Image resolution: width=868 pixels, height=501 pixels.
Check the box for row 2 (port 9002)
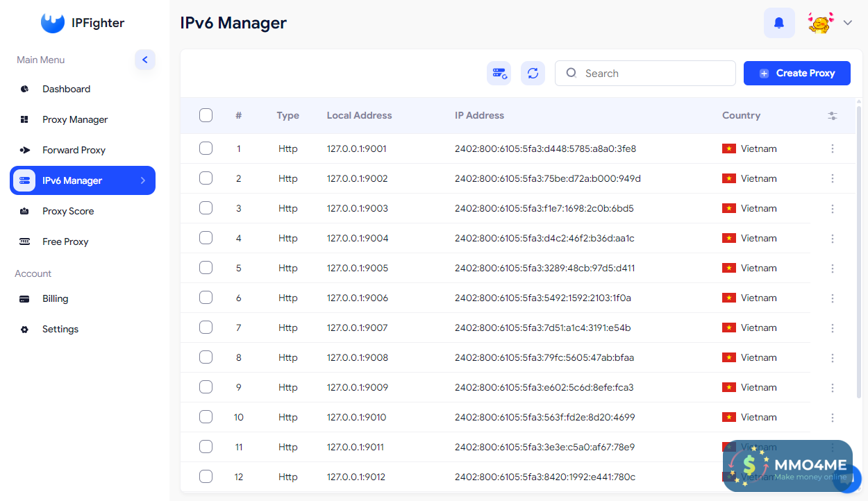point(206,178)
